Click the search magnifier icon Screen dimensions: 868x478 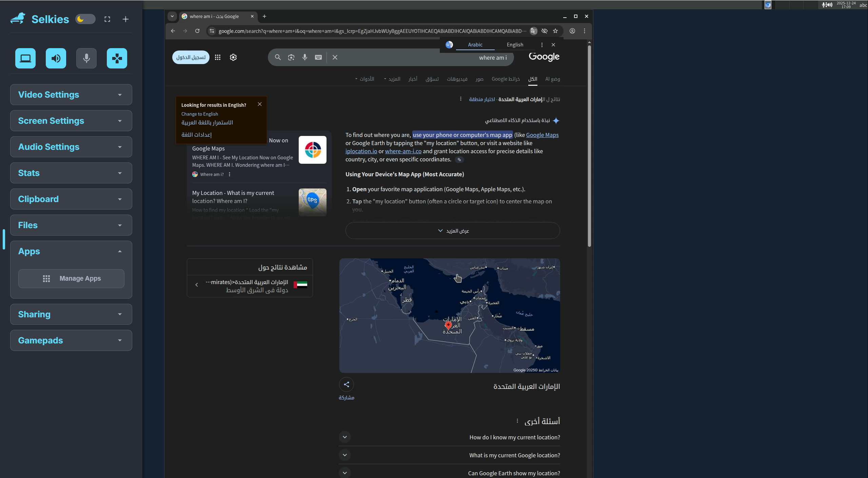point(278,57)
